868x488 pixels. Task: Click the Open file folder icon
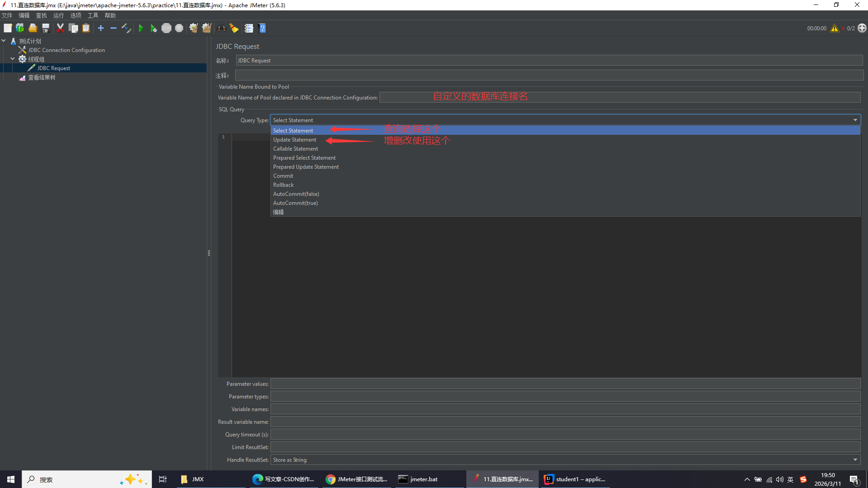[x=33, y=28]
